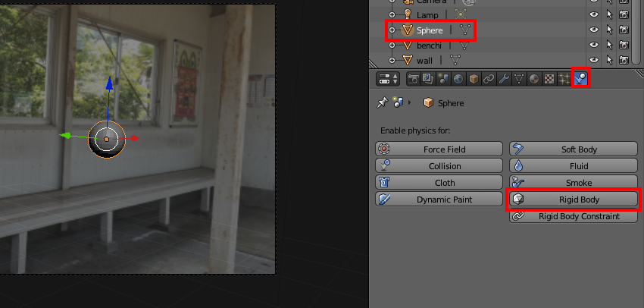
Task: Enable Soft Body physics
Action: pyautogui.click(x=574, y=149)
